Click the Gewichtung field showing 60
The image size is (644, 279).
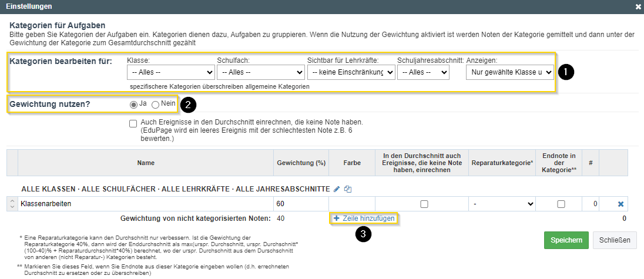[x=301, y=204]
